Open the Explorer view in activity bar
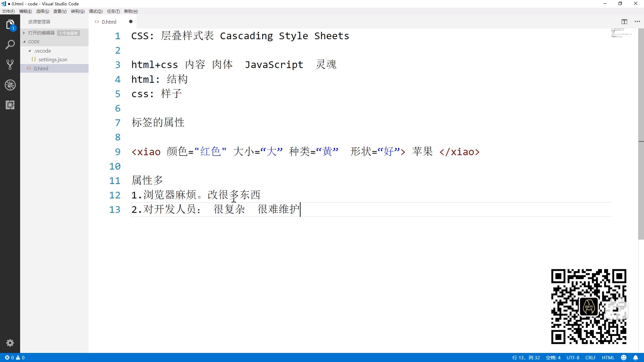The height and width of the screenshot is (362, 644). (10, 25)
